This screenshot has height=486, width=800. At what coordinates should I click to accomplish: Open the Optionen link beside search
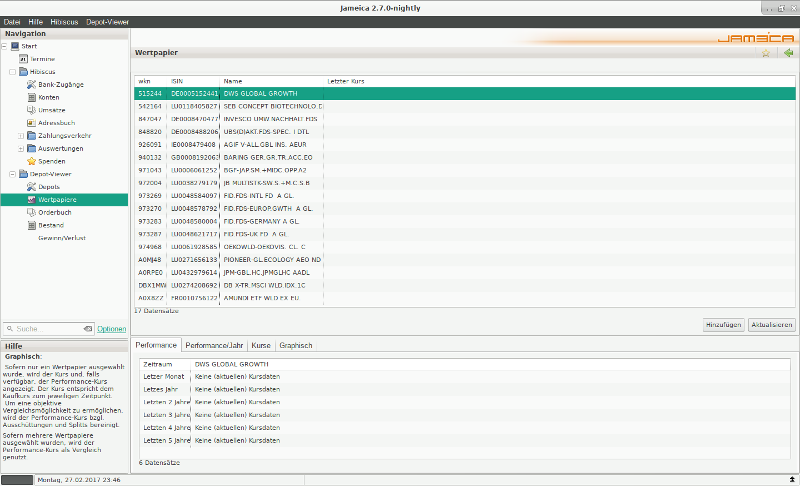tap(111, 328)
